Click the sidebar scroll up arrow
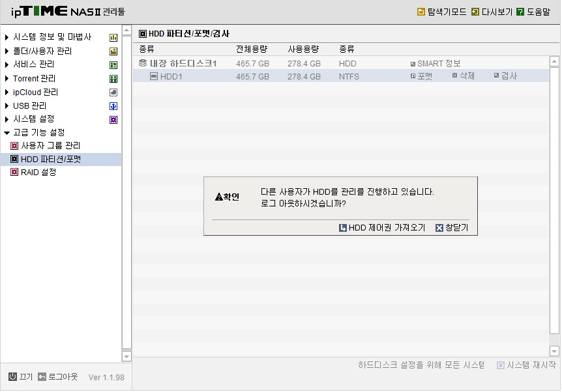This screenshot has width=562, height=392. tap(126, 31)
